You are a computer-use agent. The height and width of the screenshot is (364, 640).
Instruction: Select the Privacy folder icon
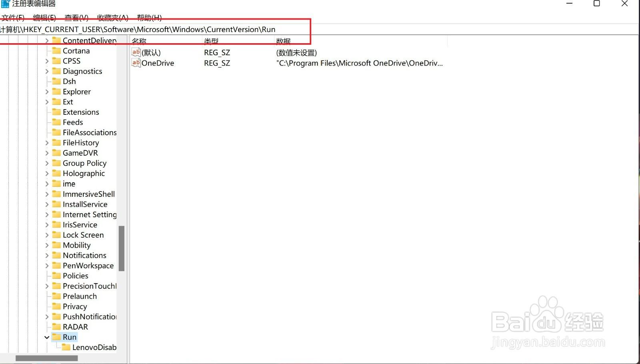[56, 306]
